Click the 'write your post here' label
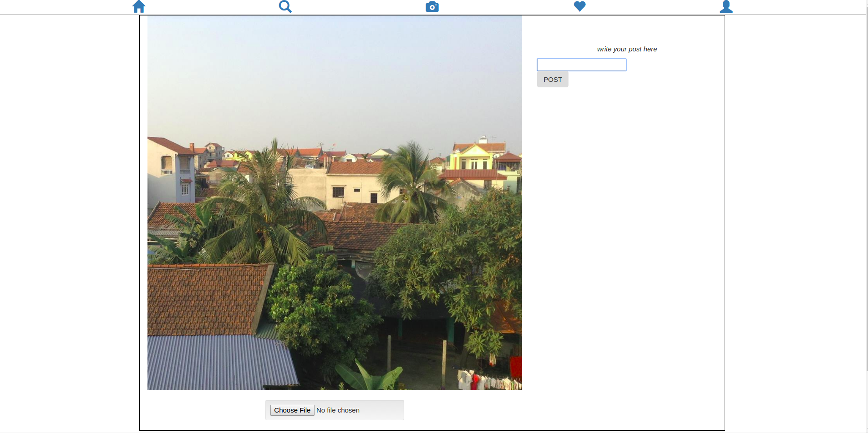The width and height of the screenshot is (868, 433). [627, 49]
